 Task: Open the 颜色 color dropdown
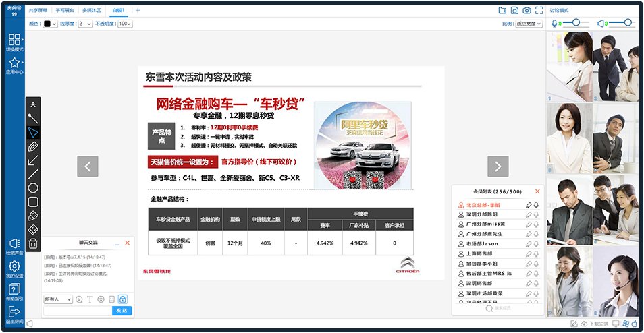click(50, 24)
